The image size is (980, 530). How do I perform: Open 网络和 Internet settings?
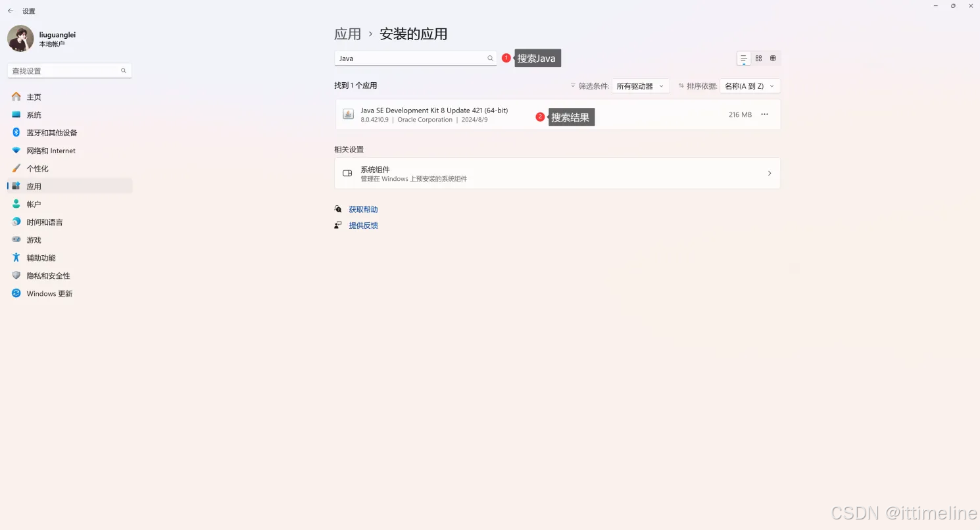click(70, 151)
